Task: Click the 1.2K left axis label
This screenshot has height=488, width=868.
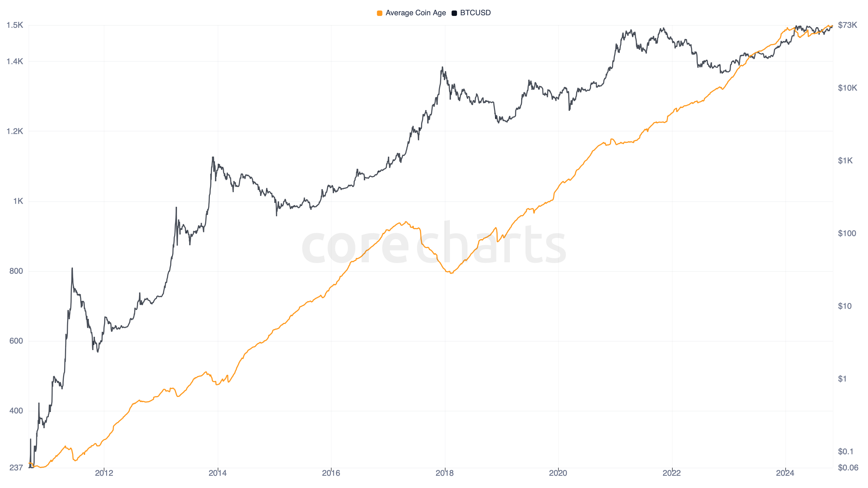Action: (15, 131)
